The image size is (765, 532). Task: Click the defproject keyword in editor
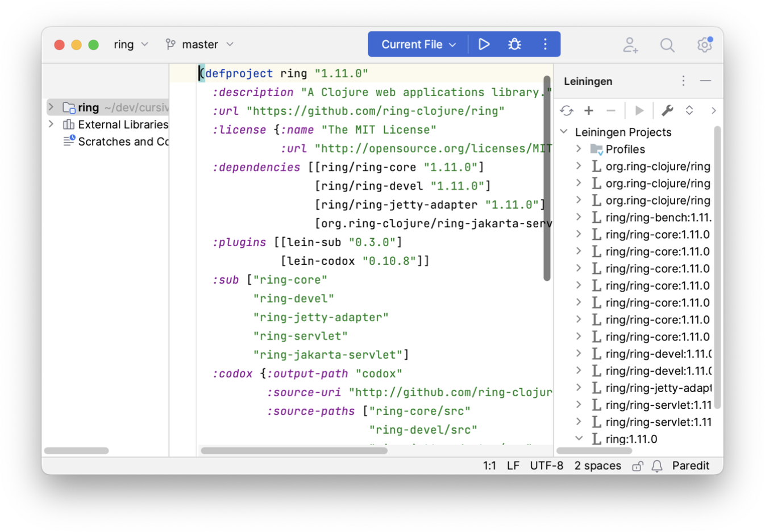239,73
